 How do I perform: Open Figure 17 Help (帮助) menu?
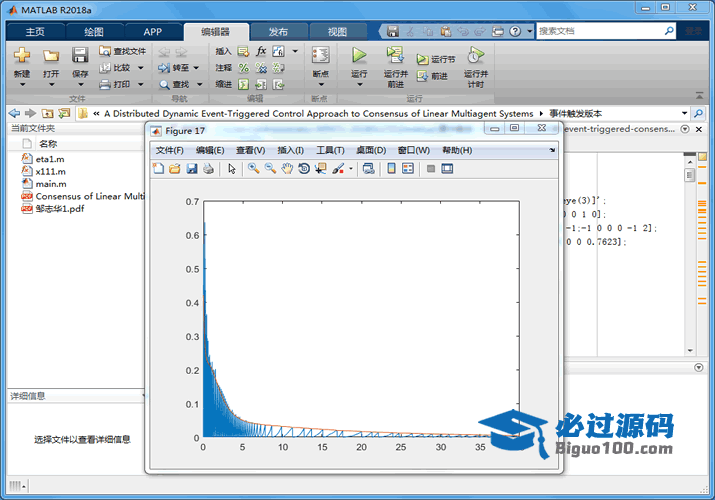click(x=457, y=150)
